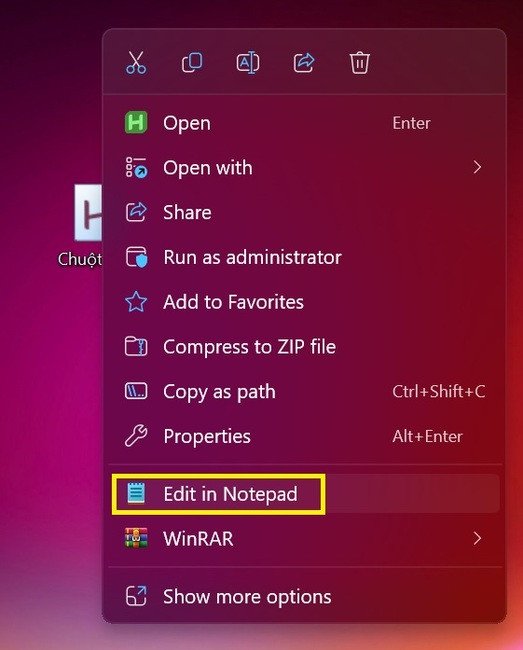523x650 pixels.
Task: Click the shield window icon for administrator
Action: point(136,257)
